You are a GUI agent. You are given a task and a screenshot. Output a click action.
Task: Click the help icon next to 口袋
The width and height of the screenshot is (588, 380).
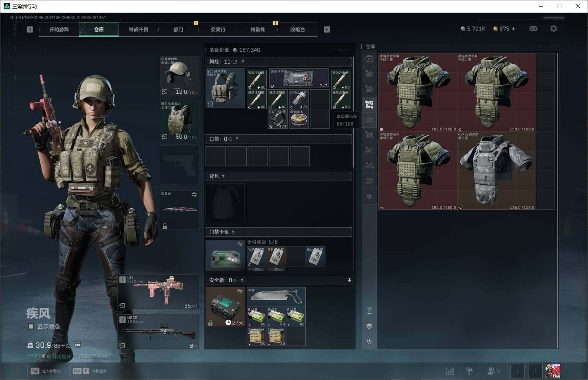[x=237, y=139]
